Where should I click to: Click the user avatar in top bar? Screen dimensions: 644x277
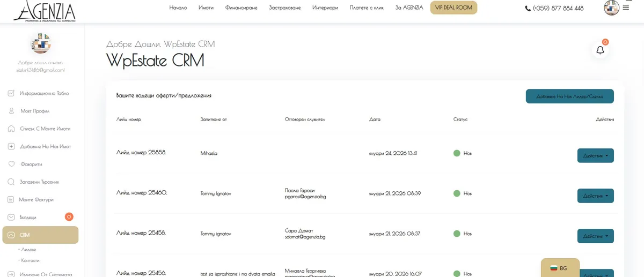click(x=611, y=8)
